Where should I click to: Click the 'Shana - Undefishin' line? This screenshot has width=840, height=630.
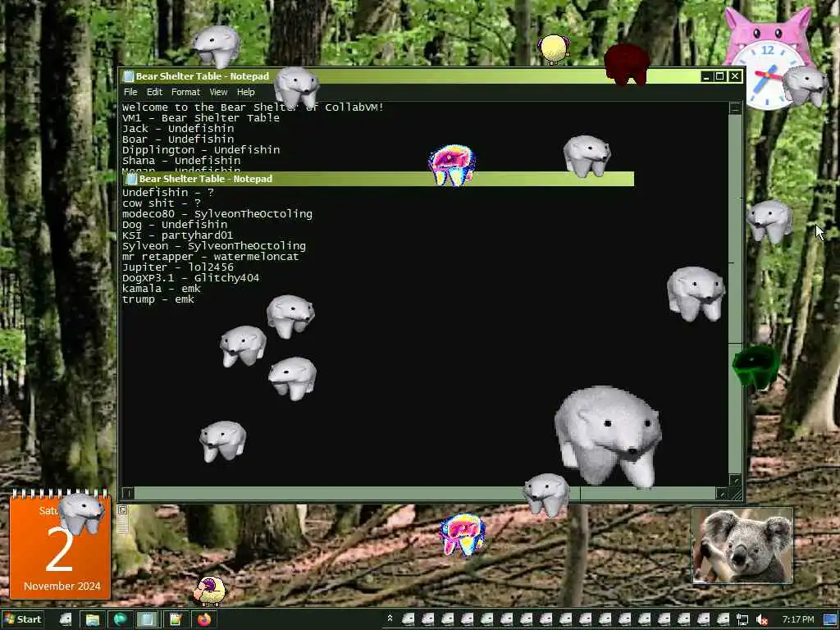point(181,161)
